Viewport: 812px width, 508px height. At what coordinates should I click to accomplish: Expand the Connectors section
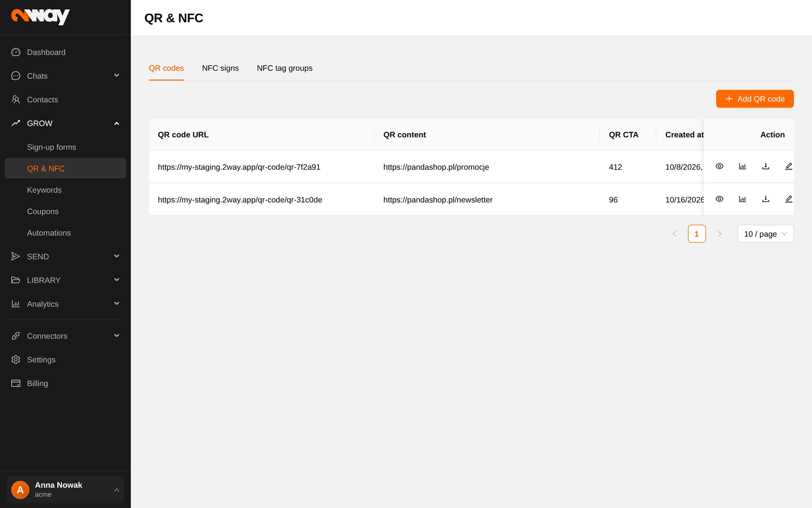[x=65, y=336]
